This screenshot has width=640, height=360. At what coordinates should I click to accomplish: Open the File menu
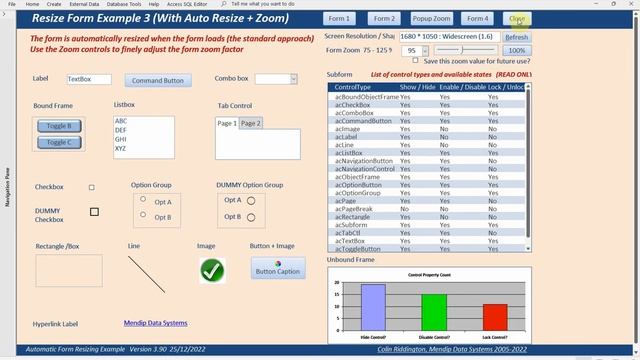(12, 4)
